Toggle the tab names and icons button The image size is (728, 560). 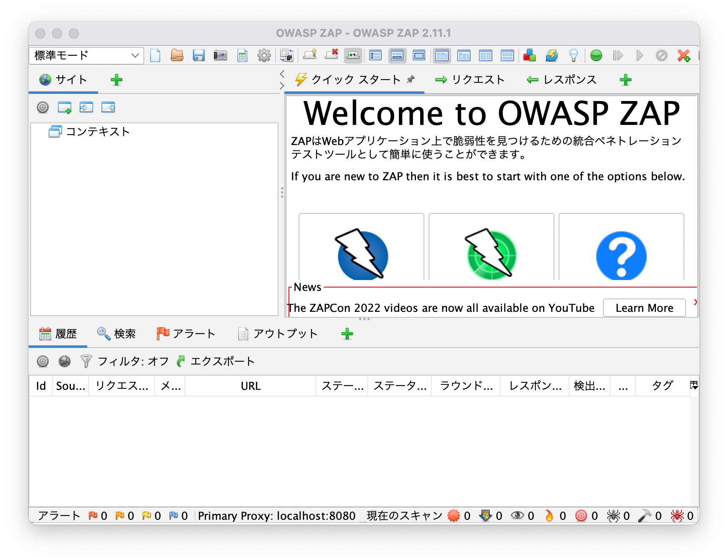click(353, 55)
